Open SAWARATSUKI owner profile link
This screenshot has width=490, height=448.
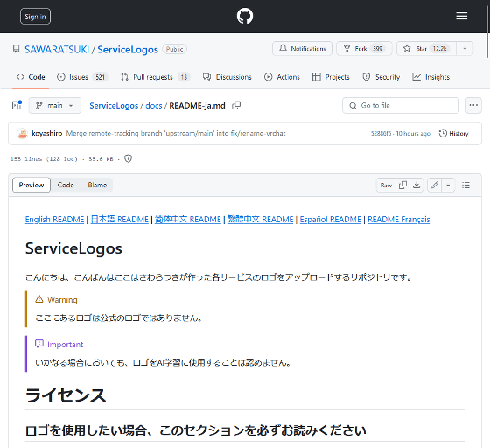(57, 49)
